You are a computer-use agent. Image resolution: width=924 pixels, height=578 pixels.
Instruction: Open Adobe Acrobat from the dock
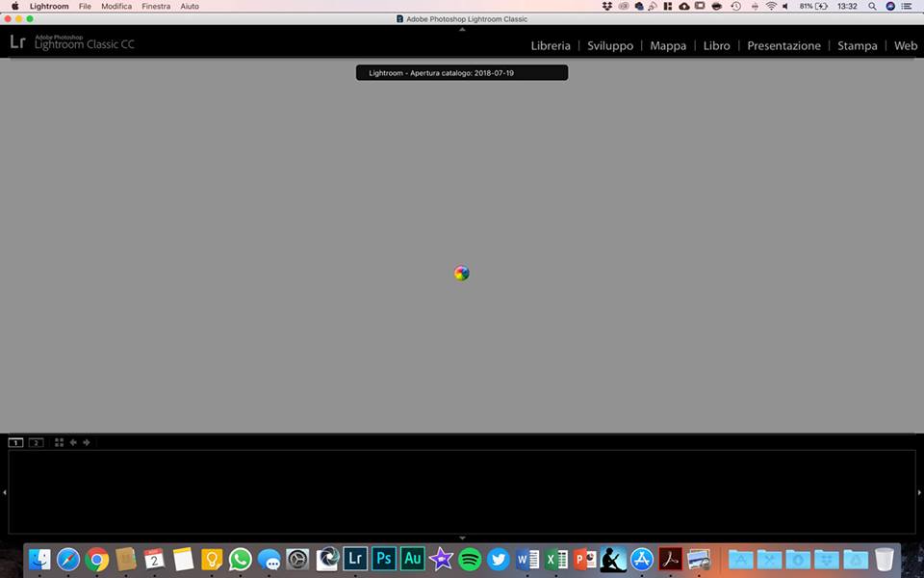pyautogui.click(x=671, y=559)
